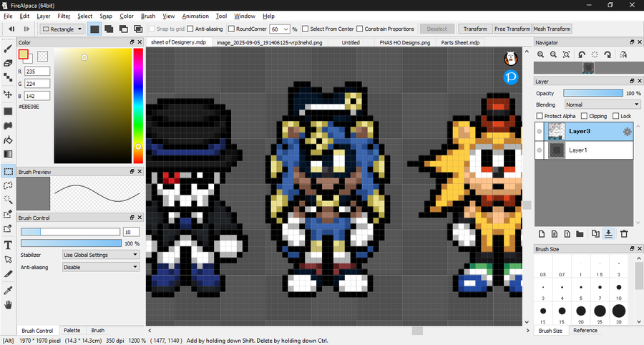Click the Redo arrow in the toolbar

click(26, 29)
